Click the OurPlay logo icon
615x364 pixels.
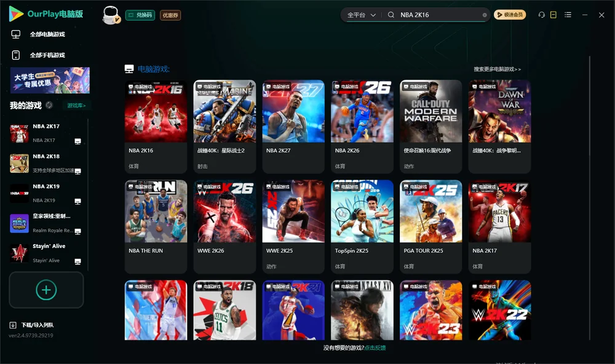[x=16, y=14]
